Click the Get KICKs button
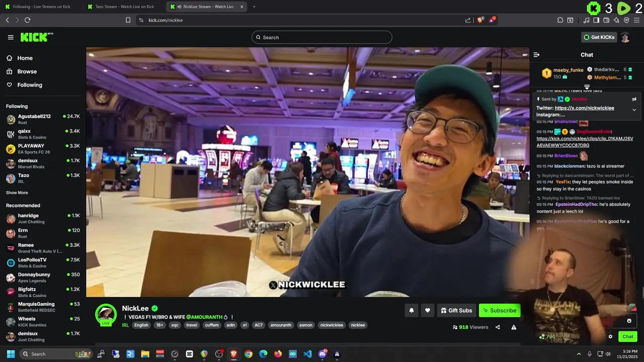This screenshot has height=362, width=644. point(599,37)
